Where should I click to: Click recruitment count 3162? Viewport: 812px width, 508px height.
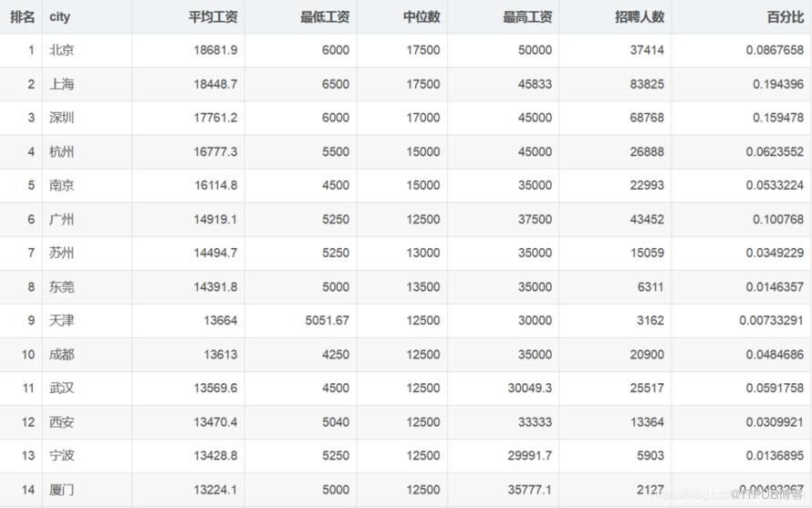[651, 320]
